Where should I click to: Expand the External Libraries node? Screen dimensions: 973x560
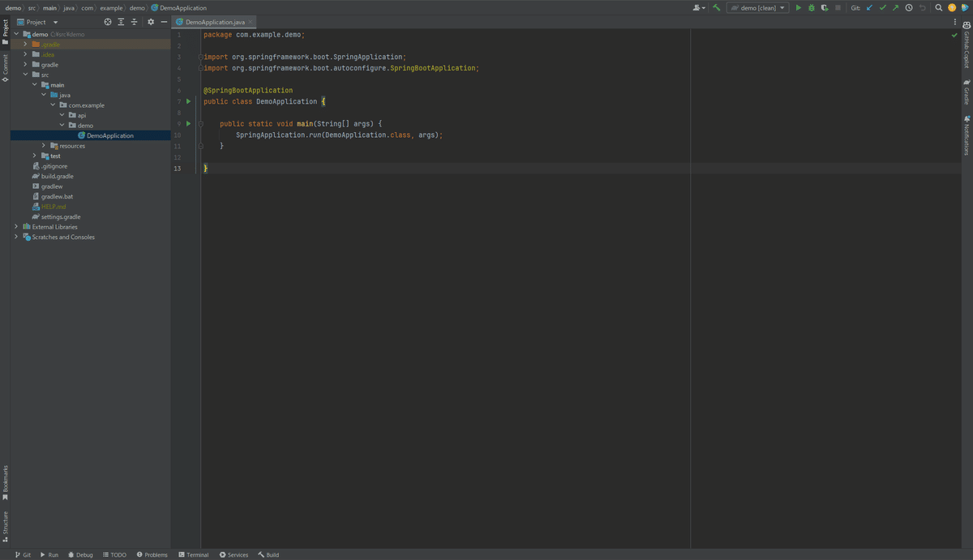pos(15,226)
